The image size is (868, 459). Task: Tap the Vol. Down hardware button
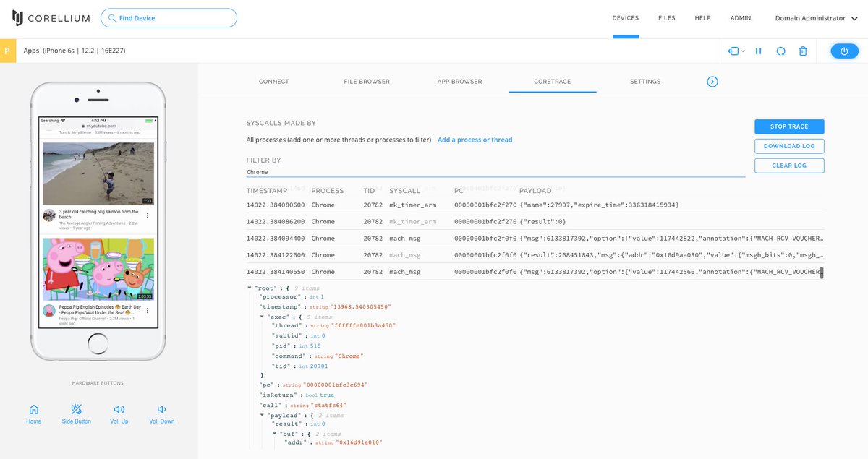pos(161,414)
